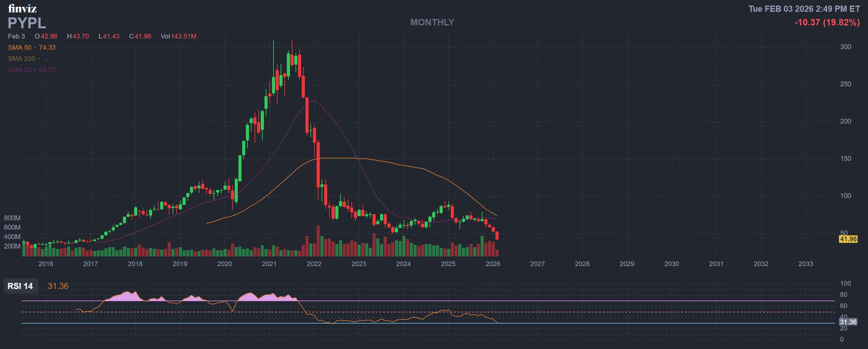Viewport: 868px width, 349px height.
Task: Click the 2031 year label
Action: (717, 264)
